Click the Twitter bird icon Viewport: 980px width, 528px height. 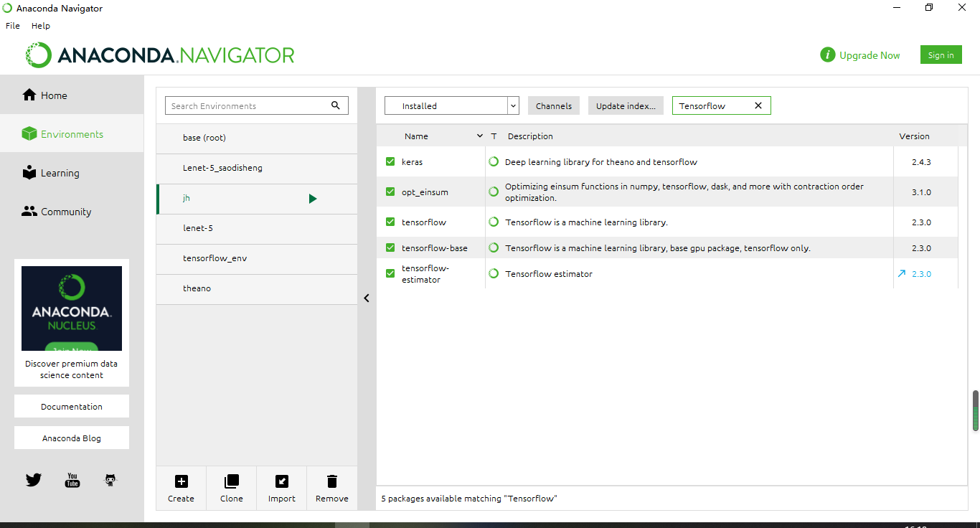(x=34, y=480)
